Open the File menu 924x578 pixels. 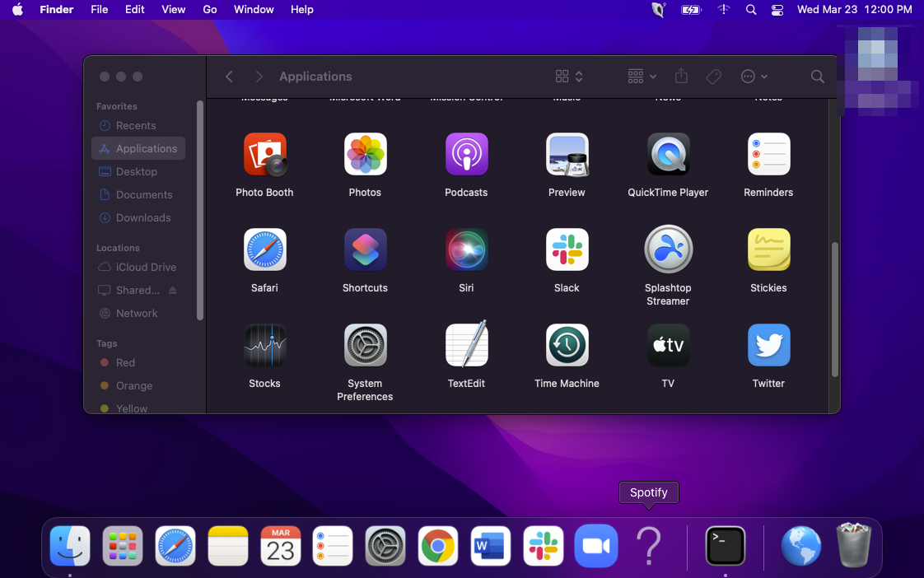point(99,9)
